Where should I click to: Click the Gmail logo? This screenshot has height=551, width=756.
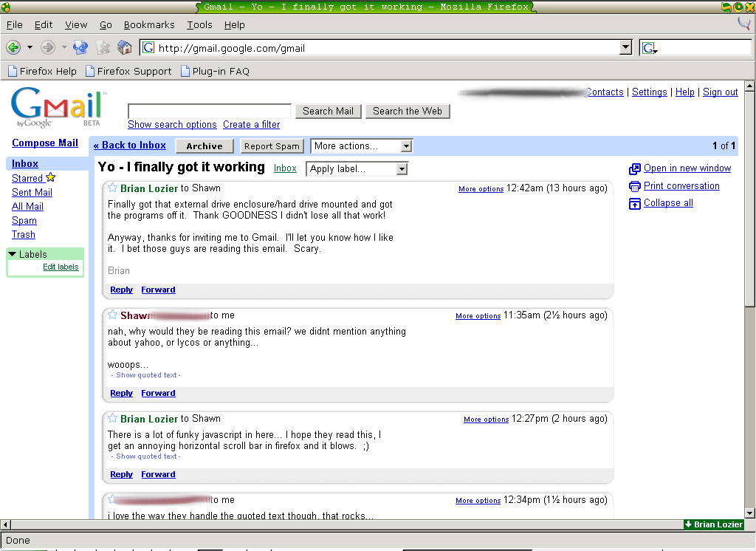click(57, 107)
